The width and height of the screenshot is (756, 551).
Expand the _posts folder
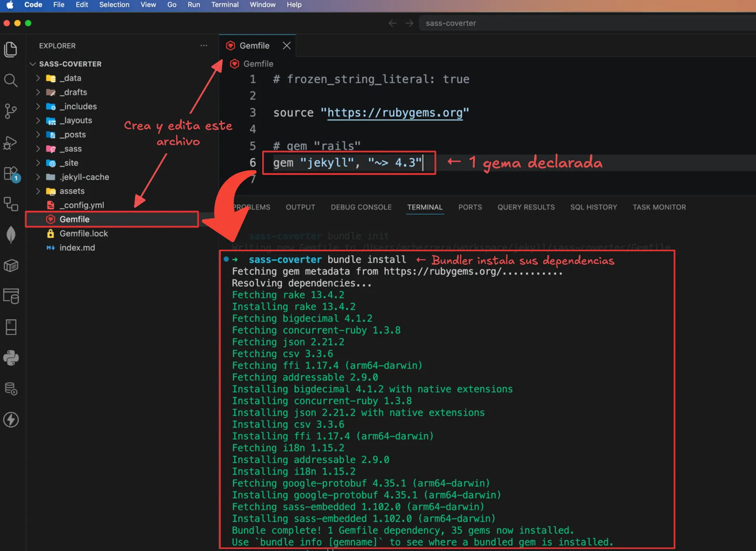click(38, 134)
